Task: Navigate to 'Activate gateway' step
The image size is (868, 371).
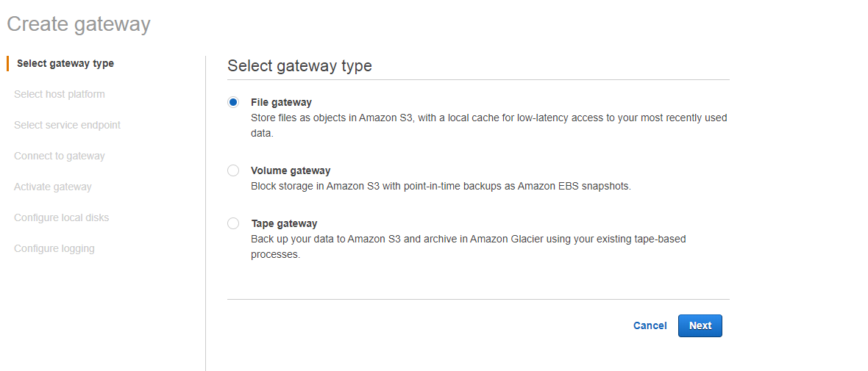Action: pos(53,187)
